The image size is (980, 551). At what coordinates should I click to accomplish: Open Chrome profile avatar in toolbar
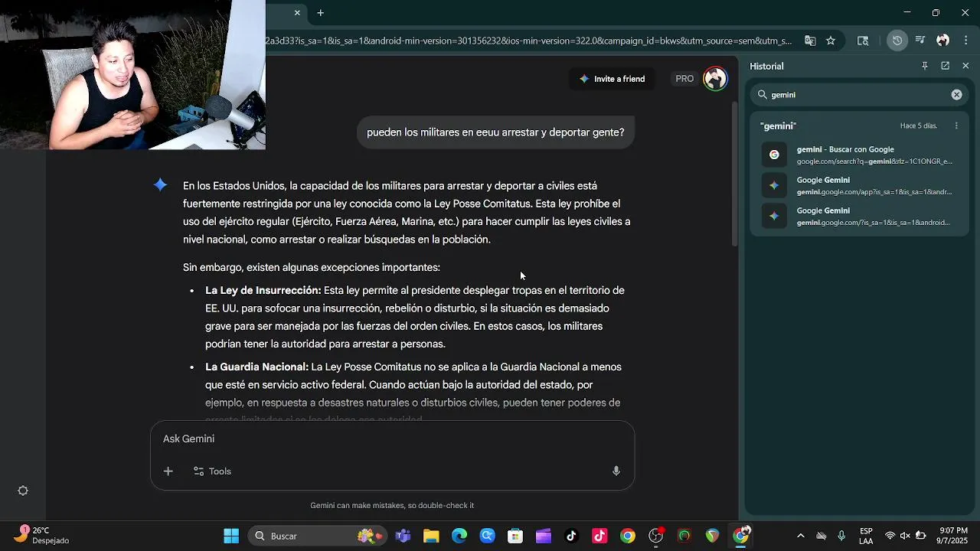coord(943,41)
